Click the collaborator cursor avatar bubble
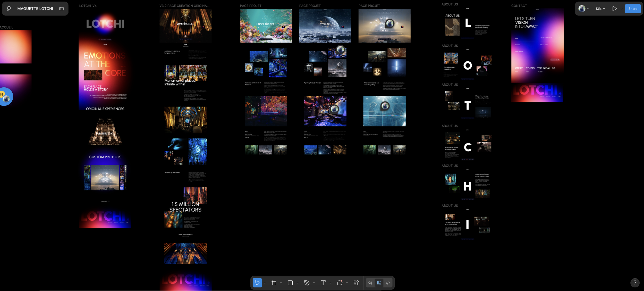644x291 pixels. pos(6,97)
